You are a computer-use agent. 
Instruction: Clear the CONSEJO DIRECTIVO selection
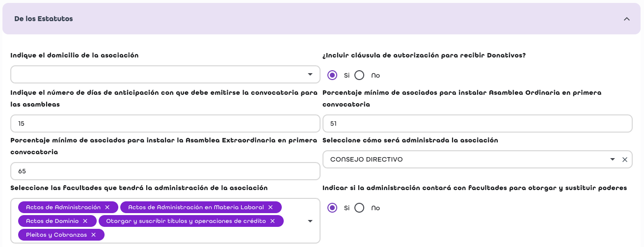tap(625, 160)
